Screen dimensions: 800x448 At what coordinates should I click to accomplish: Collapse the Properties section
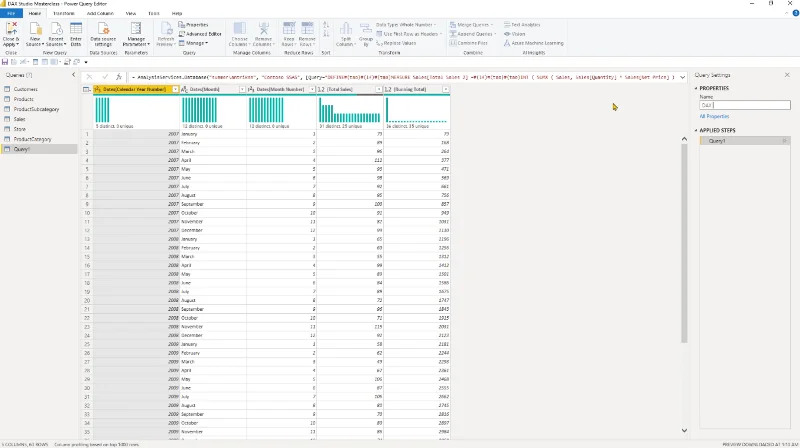[x=696, y=88]
